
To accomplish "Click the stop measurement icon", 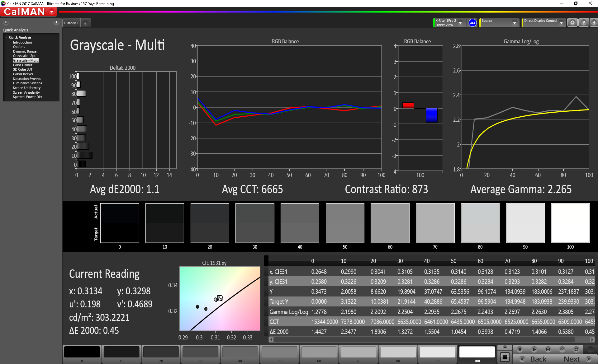I will (x=520, y=349).
